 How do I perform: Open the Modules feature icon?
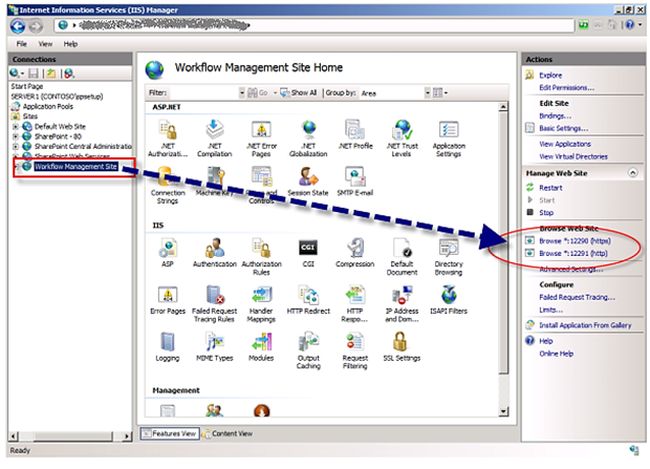pyautogui.click(x=261, y=347)
